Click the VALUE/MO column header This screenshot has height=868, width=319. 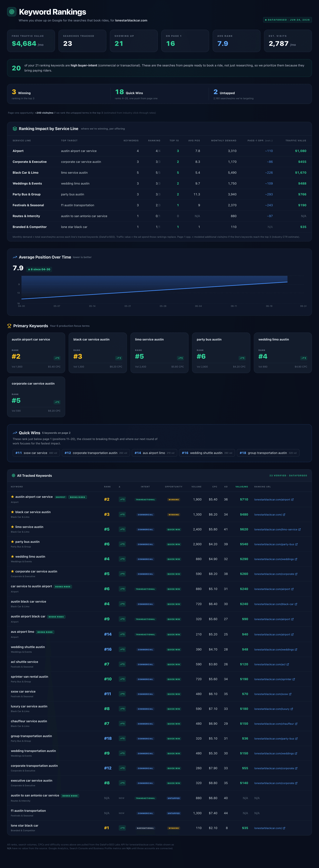[242, 487]
